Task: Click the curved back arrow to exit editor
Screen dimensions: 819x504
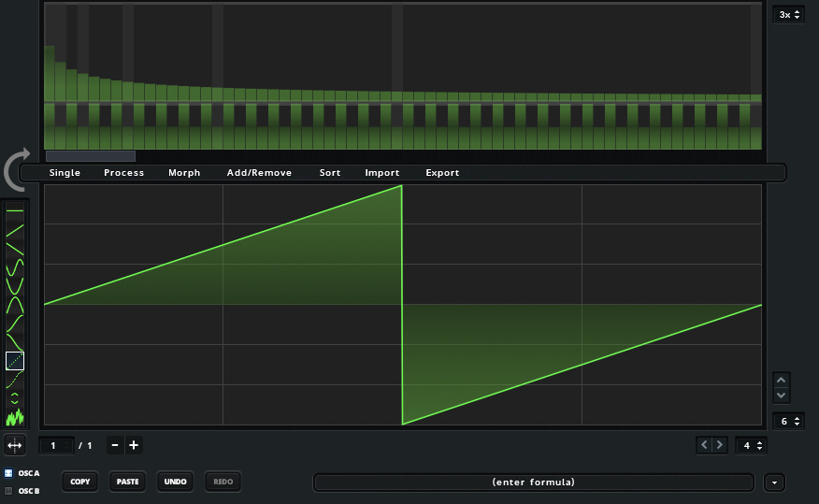Action: click(16, 170)
